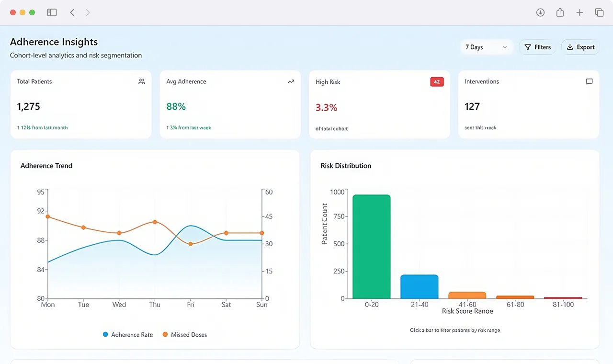
Task: Select the 61-80 risk bar
Action: 515,297
